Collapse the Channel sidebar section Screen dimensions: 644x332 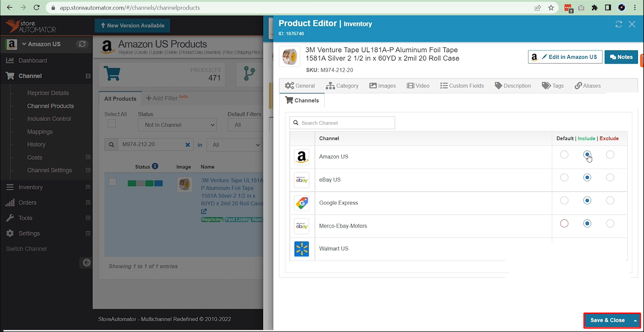point(88,76)
